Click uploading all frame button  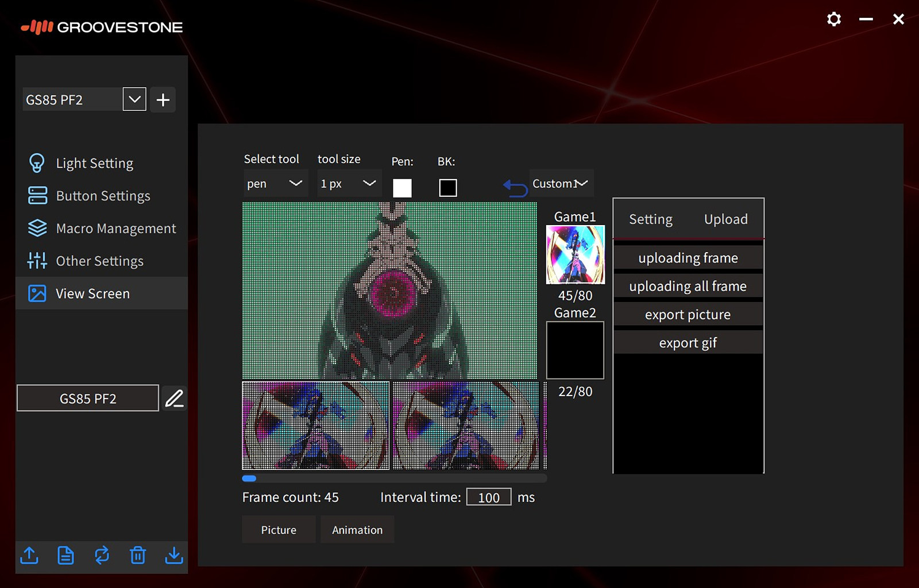coord(688,286)
